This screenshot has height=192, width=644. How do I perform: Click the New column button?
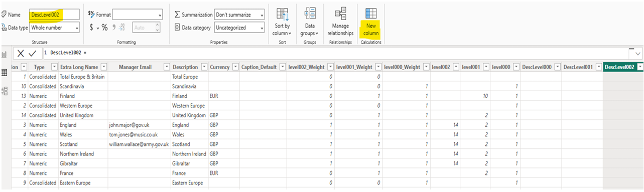coord(371,22)
